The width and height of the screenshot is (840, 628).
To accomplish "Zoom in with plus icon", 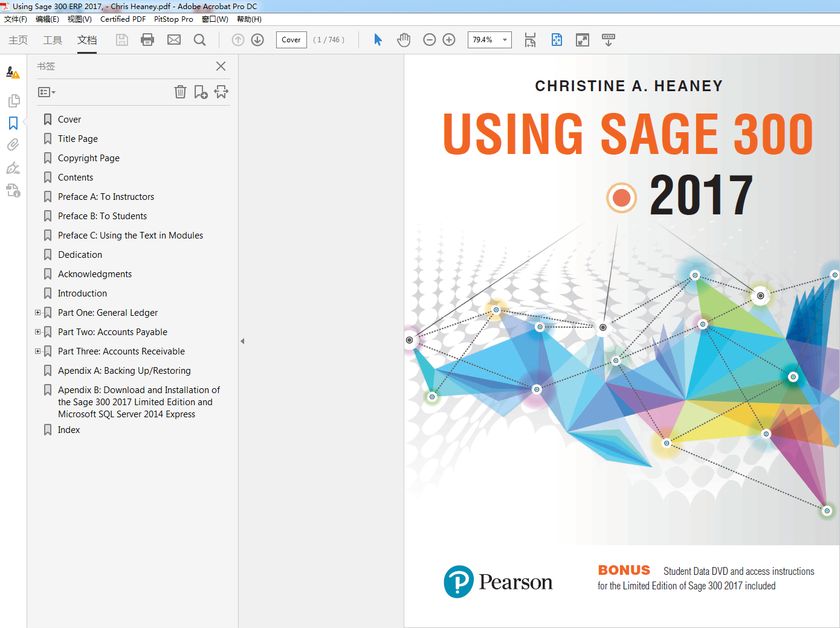I will point(449,40).
